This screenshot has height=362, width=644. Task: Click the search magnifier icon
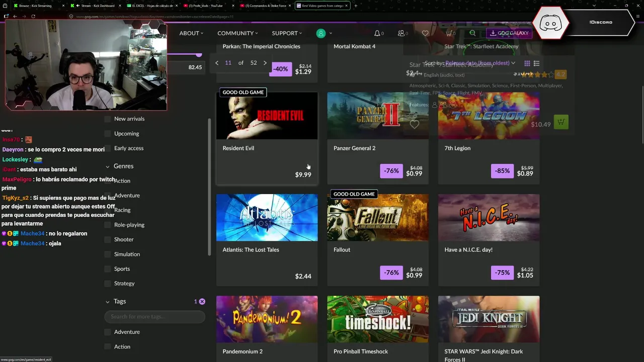472,33
